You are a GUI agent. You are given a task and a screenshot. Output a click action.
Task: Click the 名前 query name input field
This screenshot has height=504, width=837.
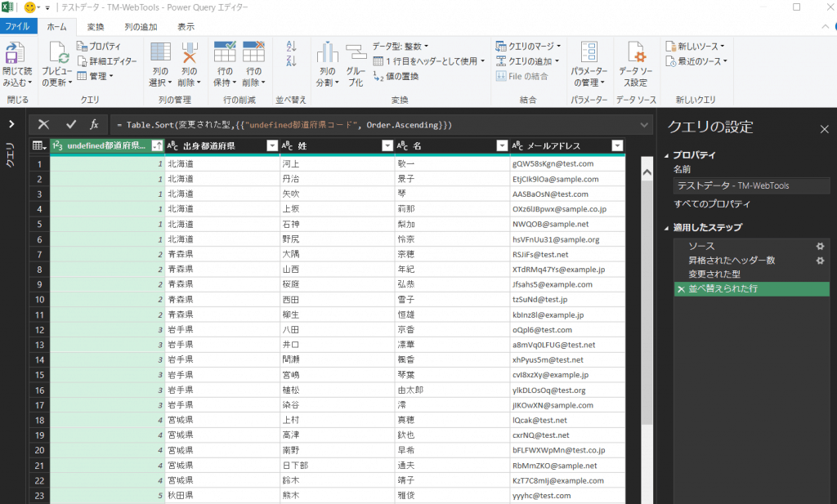(750, 185)
